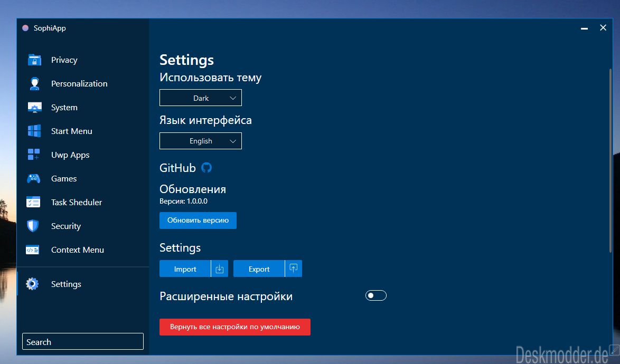Click the Export upload arrow icon
Viewport: 620px width, 364px height.
[x=294, y=269]
